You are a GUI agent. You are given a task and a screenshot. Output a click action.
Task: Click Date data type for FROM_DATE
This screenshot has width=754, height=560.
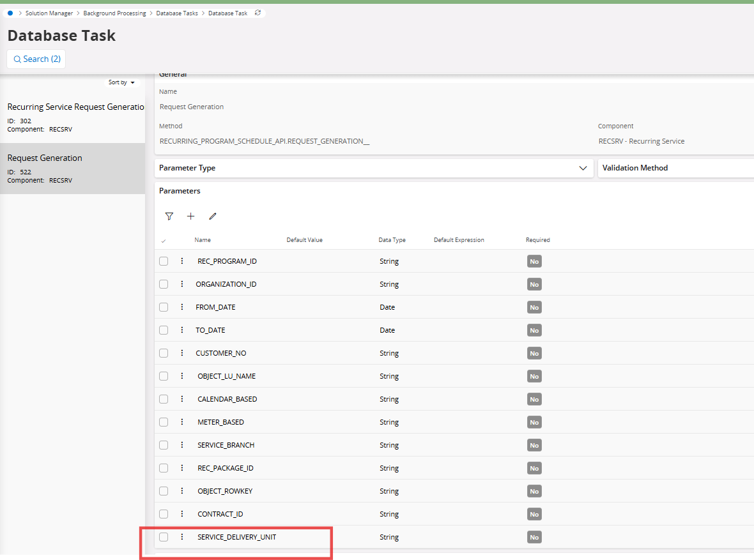click(387, 307)
